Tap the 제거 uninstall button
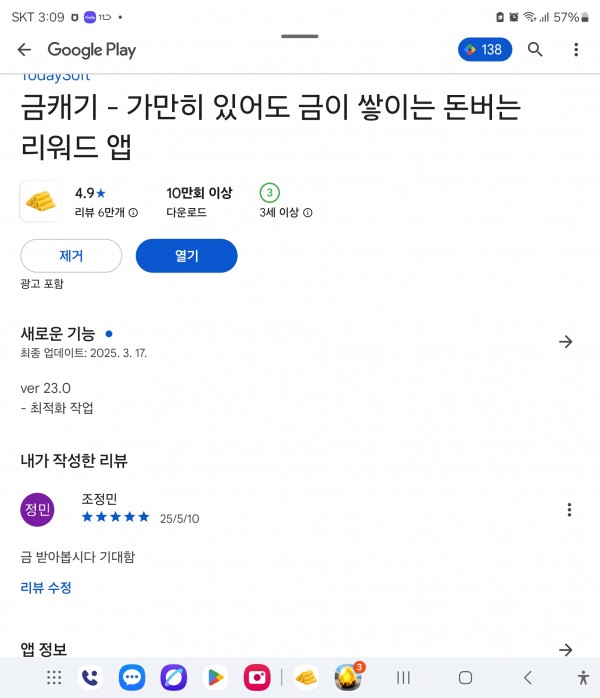This screenshot has width=600, height=698. [x=71, y=256]
